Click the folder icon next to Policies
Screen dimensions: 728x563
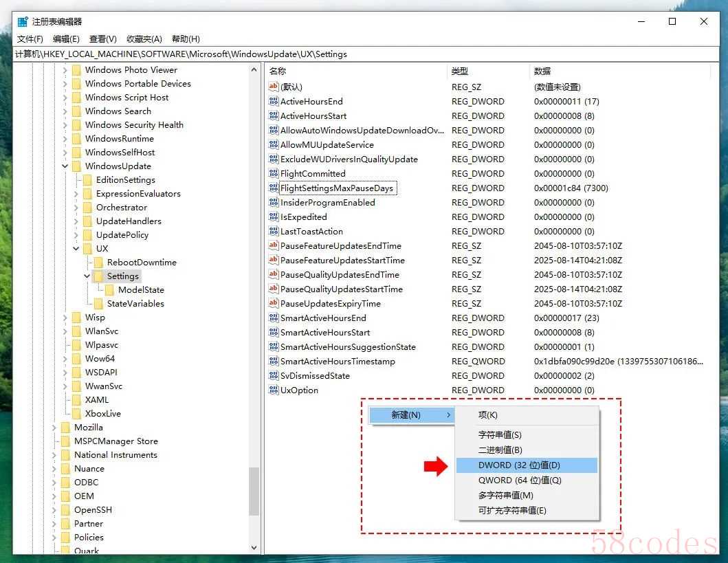tap(65, 538)
